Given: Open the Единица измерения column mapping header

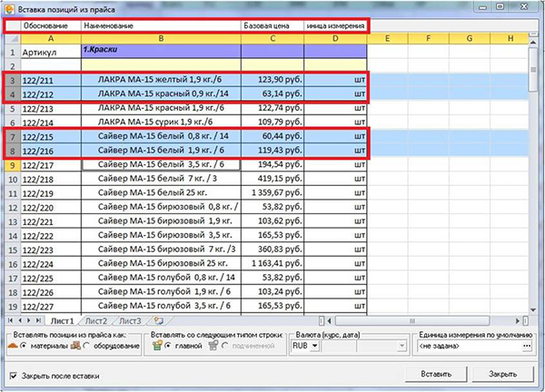Looking at the screenshot, I should pos(335,25).
